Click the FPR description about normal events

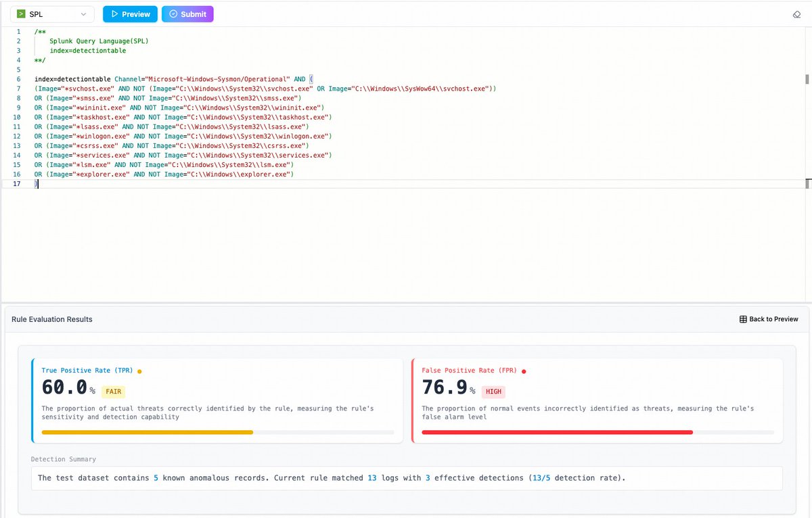[588, 413]
